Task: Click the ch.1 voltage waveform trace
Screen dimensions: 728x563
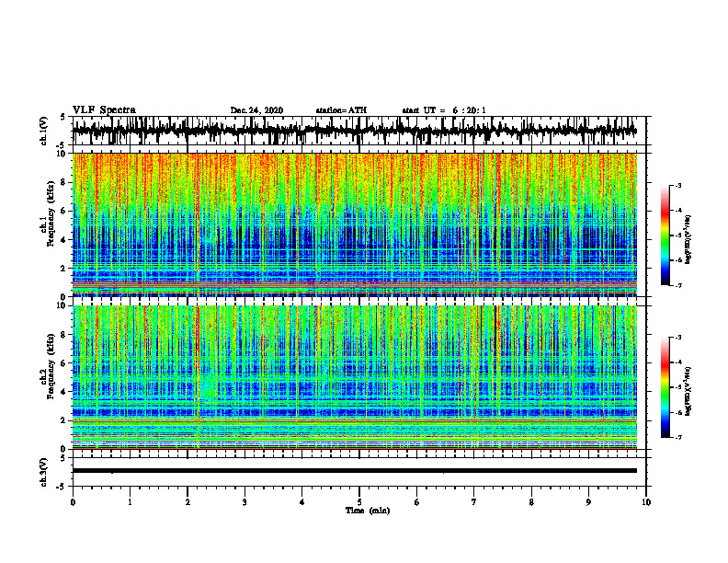Action: point(354,131)
